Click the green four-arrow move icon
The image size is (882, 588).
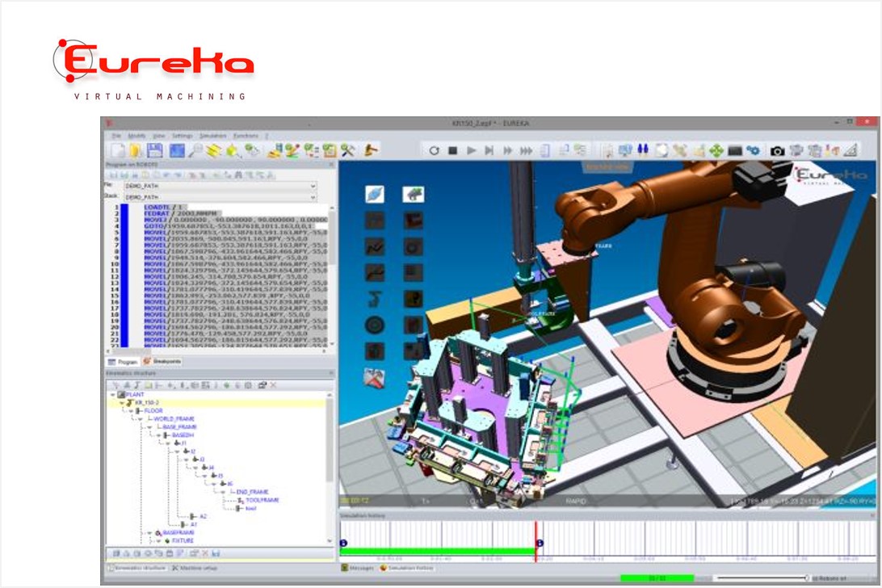coord(715,151)
